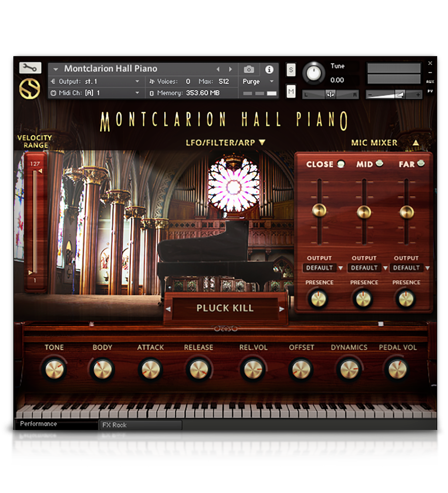This screenshot has height=493, width=448.
Task: Mute the instrument with M button
Action: [291, 91]
